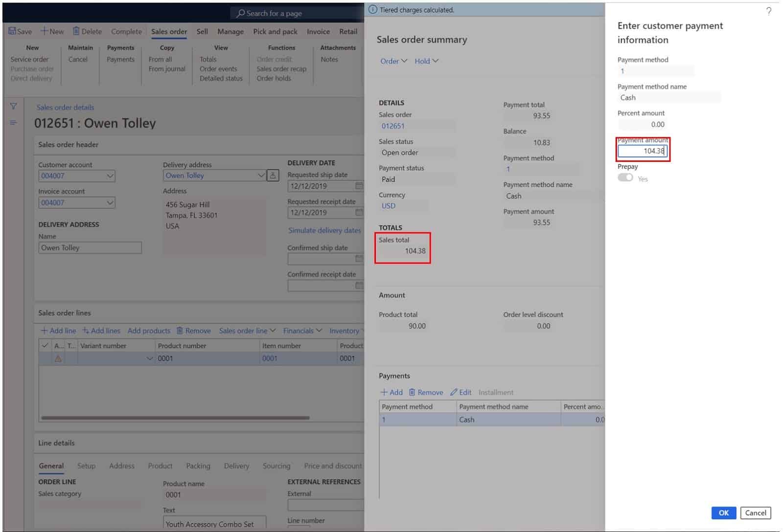Click the Remove trash icon in Payments

click(x=412, y=392)
